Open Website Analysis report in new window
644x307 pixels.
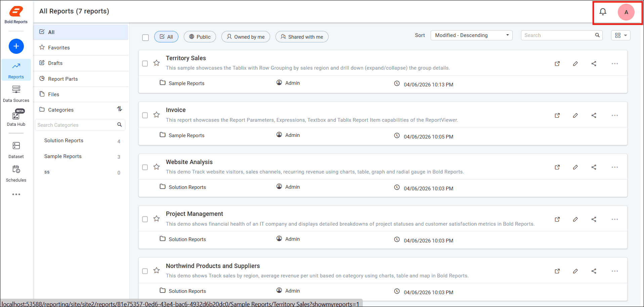[x=557, y=167]
